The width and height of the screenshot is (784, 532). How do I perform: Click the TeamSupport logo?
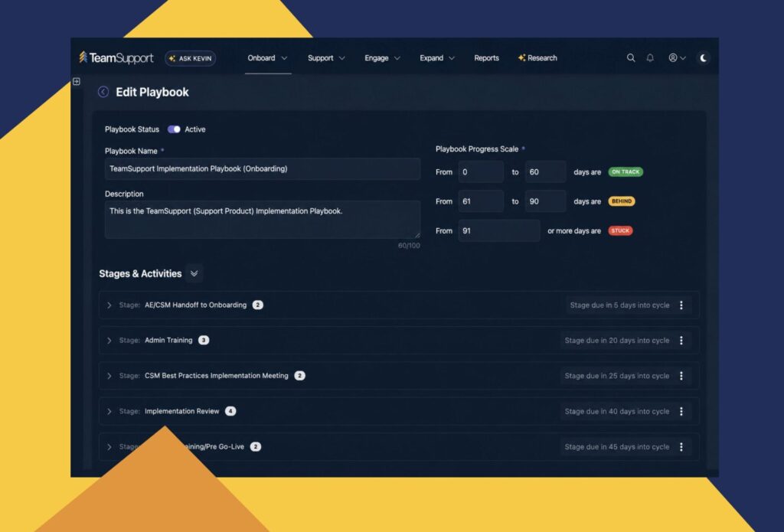click(x=116, y=58)
